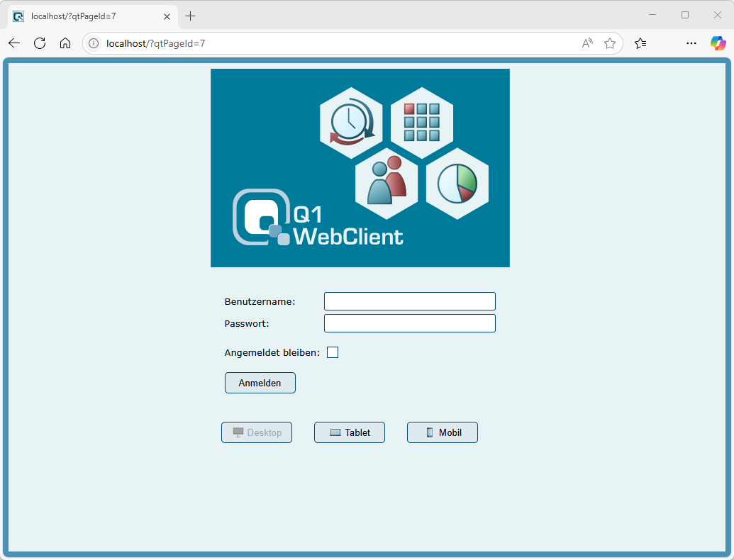Click the grid hexagon icon in banner
This screenshot has width=734, height=560.
point(422,123)
